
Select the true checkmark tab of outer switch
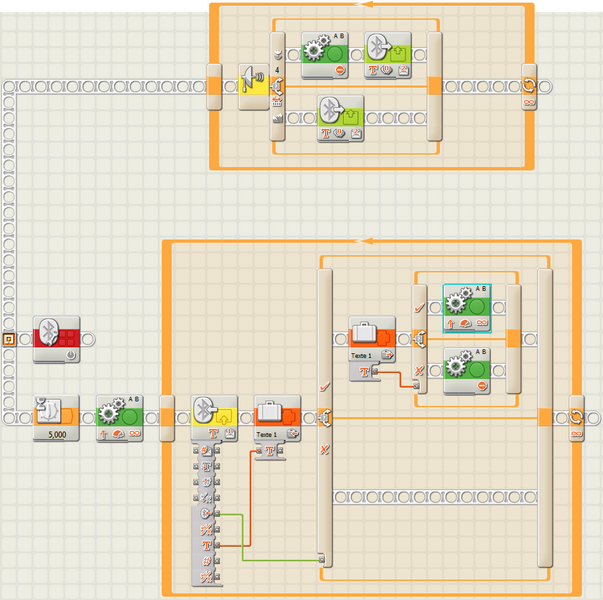click(323, 384)
